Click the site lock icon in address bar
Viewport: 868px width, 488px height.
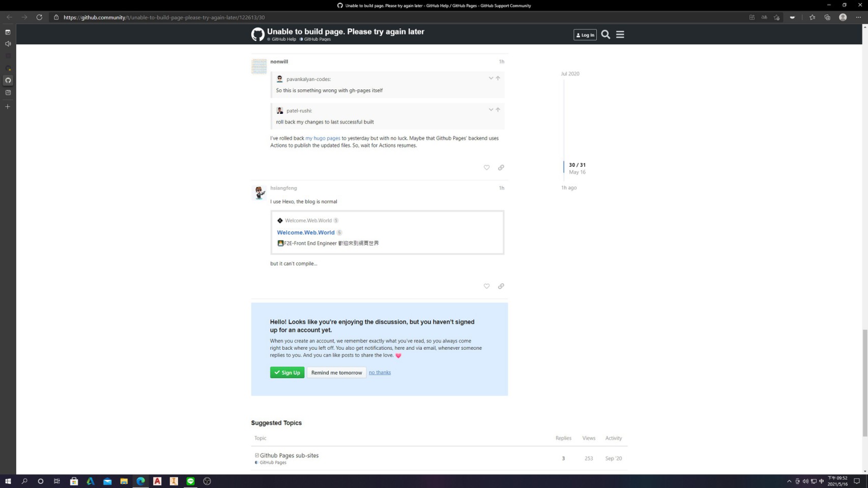[56, 17]
